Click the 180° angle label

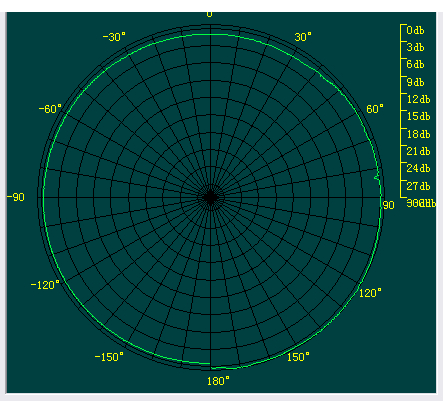pos(218,381)
